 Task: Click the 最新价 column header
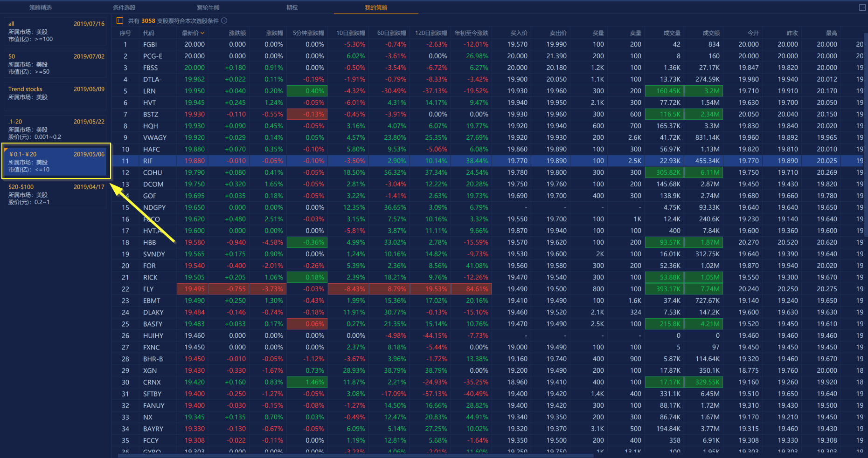coord(190,33)
